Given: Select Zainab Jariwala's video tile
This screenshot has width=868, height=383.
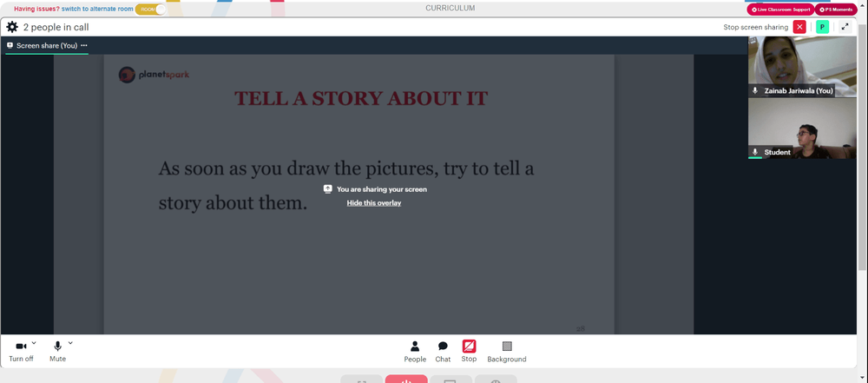Looking at the screenshot, I should point(802,67).
